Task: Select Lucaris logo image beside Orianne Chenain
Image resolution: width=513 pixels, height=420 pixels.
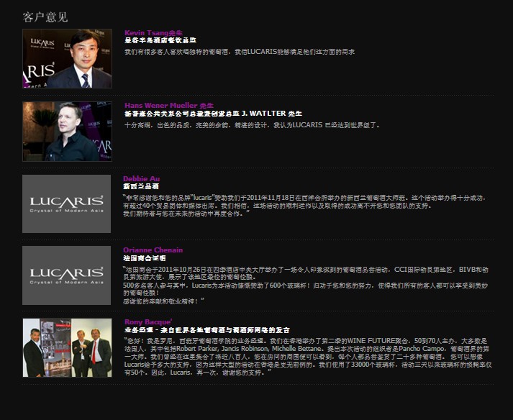Action: coord(66,275)
